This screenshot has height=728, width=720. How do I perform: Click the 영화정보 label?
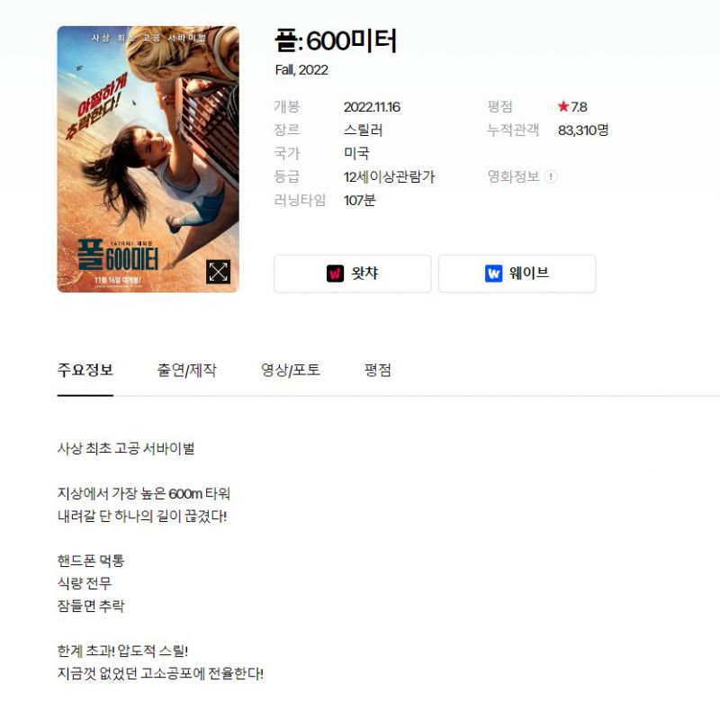[x=513, y=176]
